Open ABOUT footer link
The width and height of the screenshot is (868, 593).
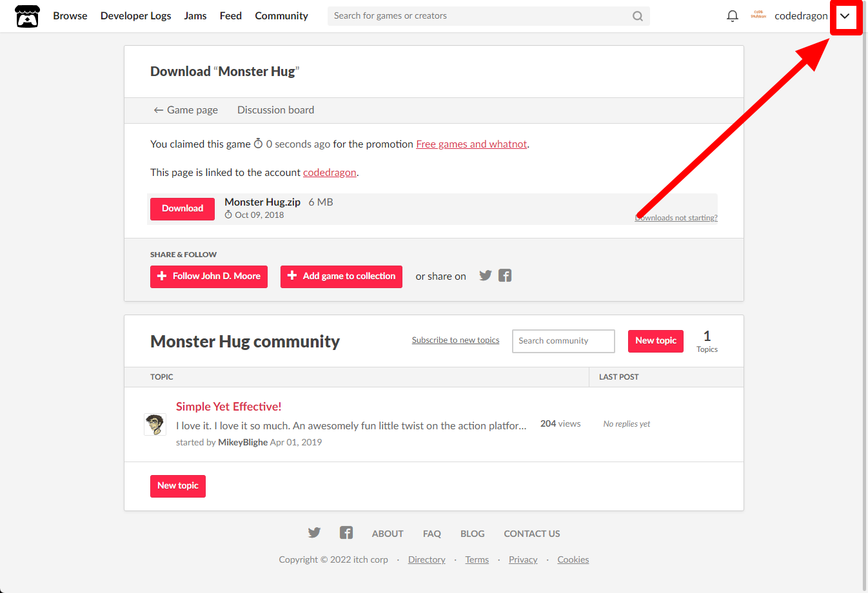point(388,534)
